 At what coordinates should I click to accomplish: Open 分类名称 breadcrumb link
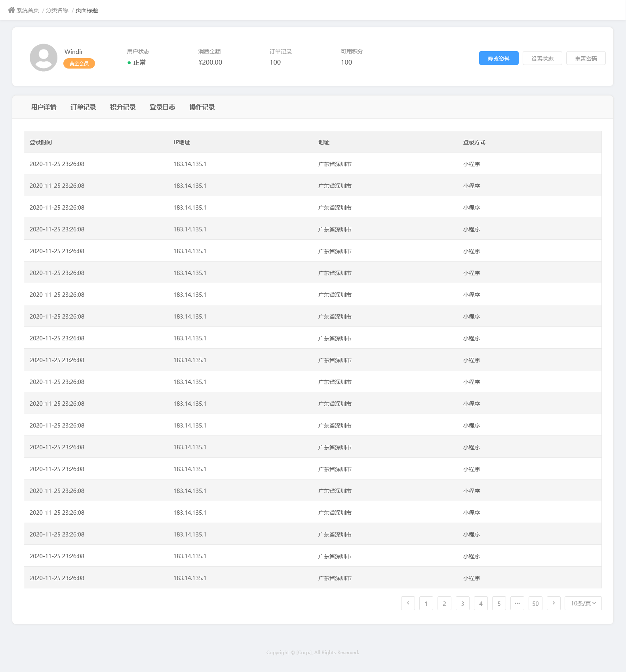[57, 10]
